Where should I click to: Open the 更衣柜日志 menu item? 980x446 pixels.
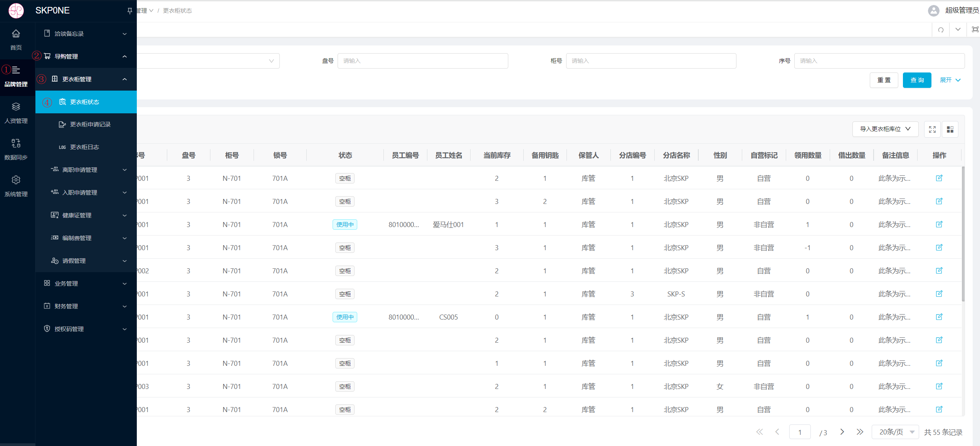pyautogui.click(x=86, y=147)
